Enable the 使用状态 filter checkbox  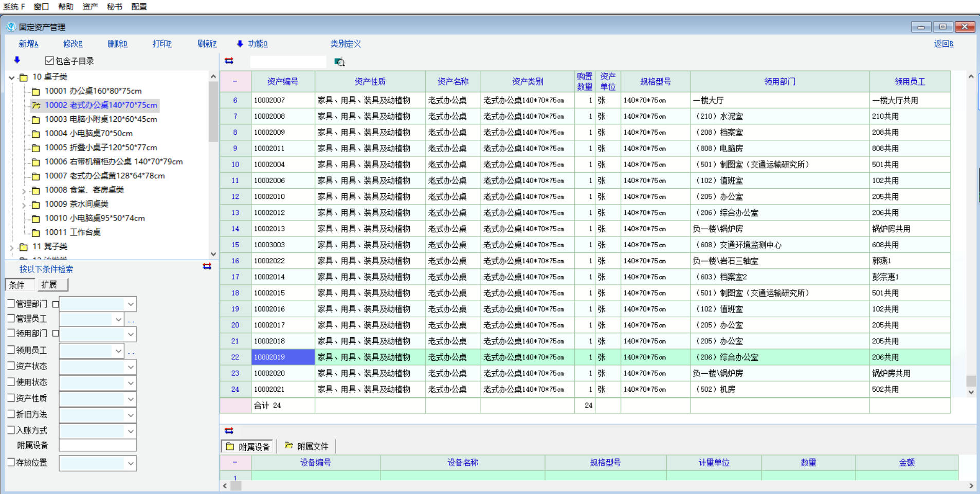pyautogui.click(x=11, y=382)
